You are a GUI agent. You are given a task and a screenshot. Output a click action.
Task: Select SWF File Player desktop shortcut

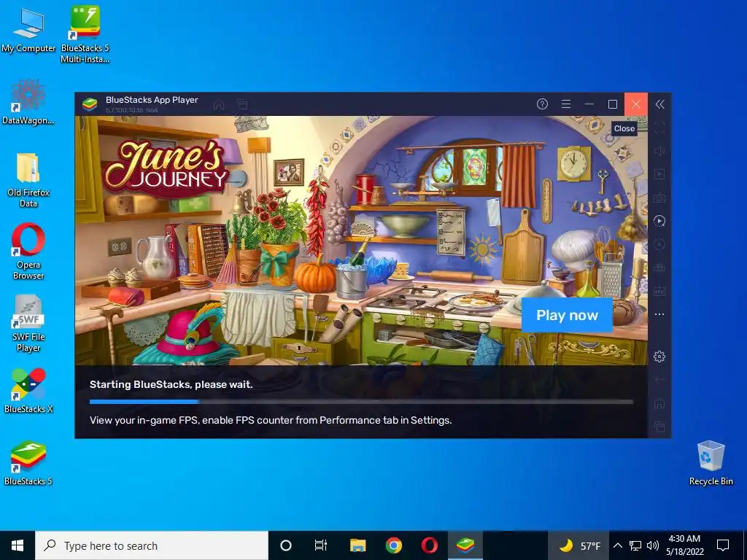click(x=28, y=324)
